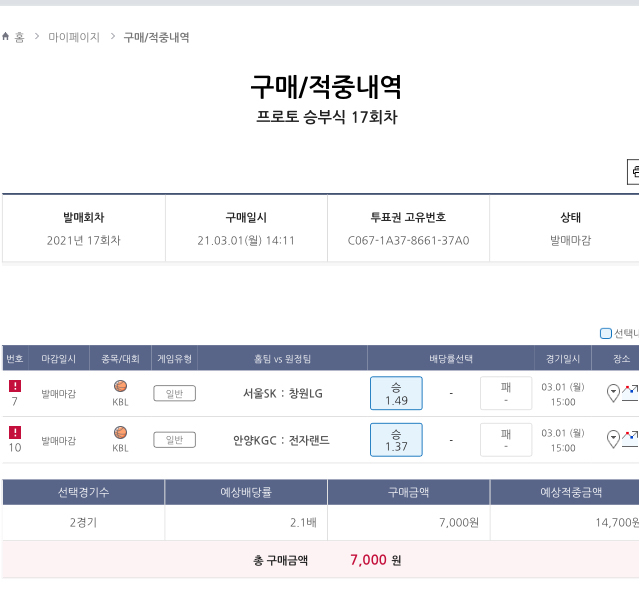Screen dimensions: 639x610
Task: Click the home icon in breadcrumb
Action: [6, 37]
